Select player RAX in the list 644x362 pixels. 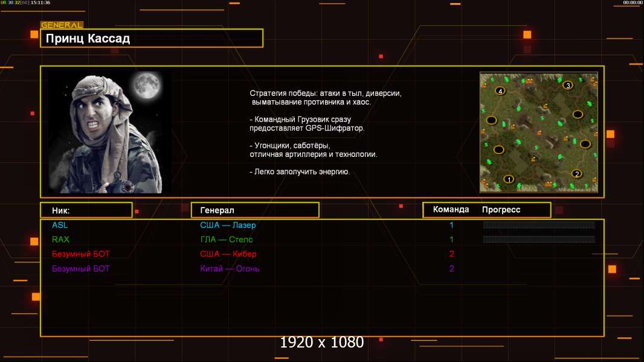pos(60,240)
